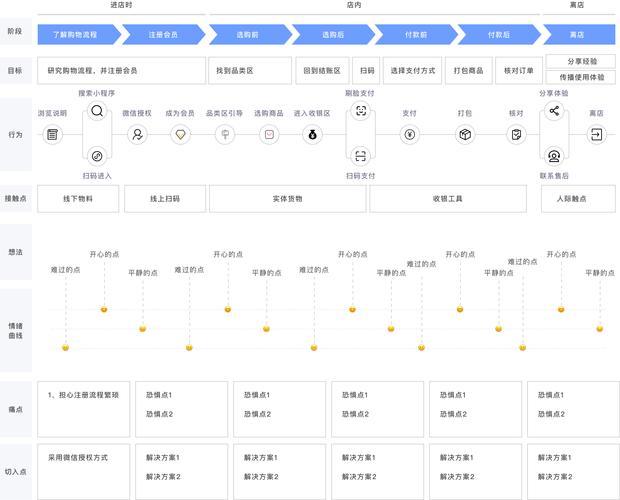Click the 人际触点 touchpoint box
620x500 pixels.
[x=578, y=199]
